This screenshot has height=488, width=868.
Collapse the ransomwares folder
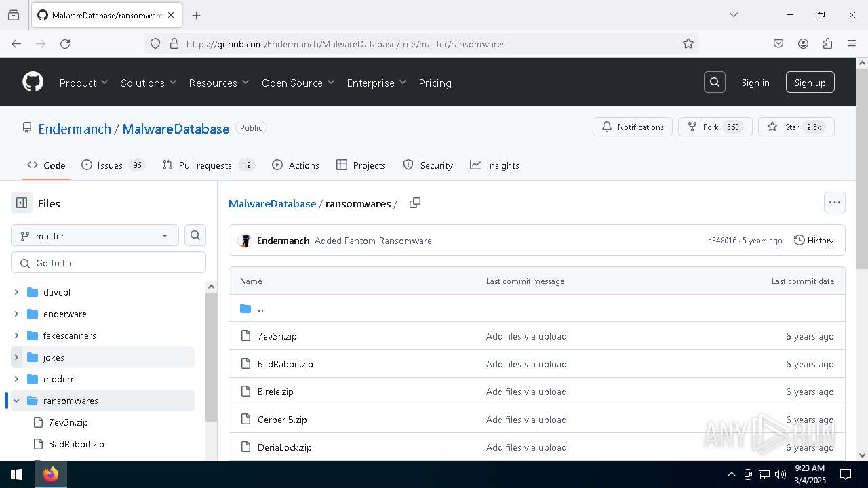coord(16,401)
